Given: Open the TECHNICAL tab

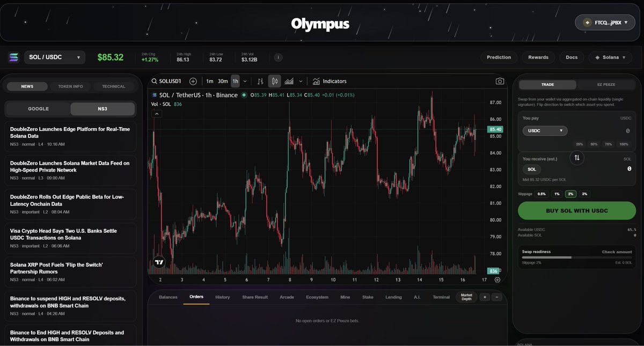Looking at the screenshot, I should (x=114, y=86).
